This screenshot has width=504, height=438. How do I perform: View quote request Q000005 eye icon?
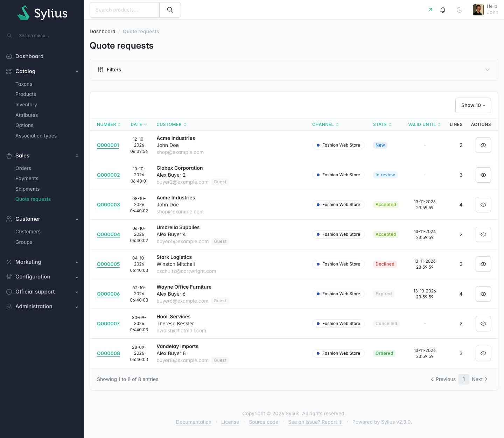tap(483, 264)
